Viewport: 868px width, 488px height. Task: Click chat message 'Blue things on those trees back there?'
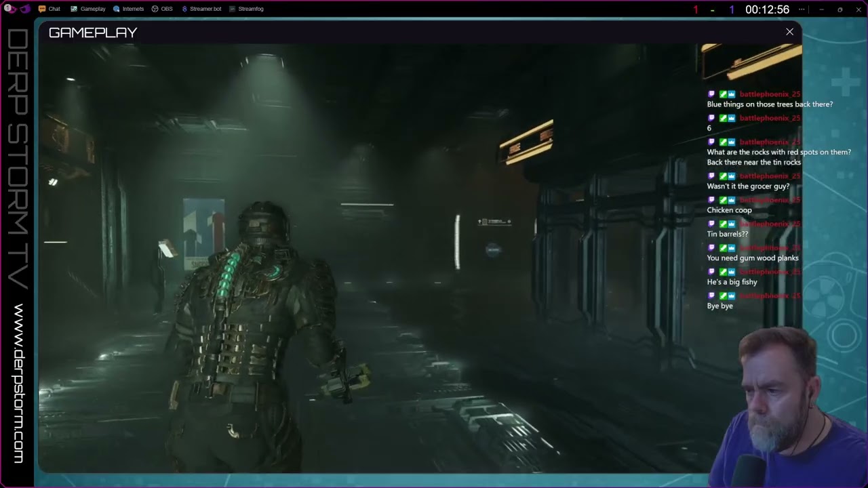pyautogui.click(x=770, y=104)
